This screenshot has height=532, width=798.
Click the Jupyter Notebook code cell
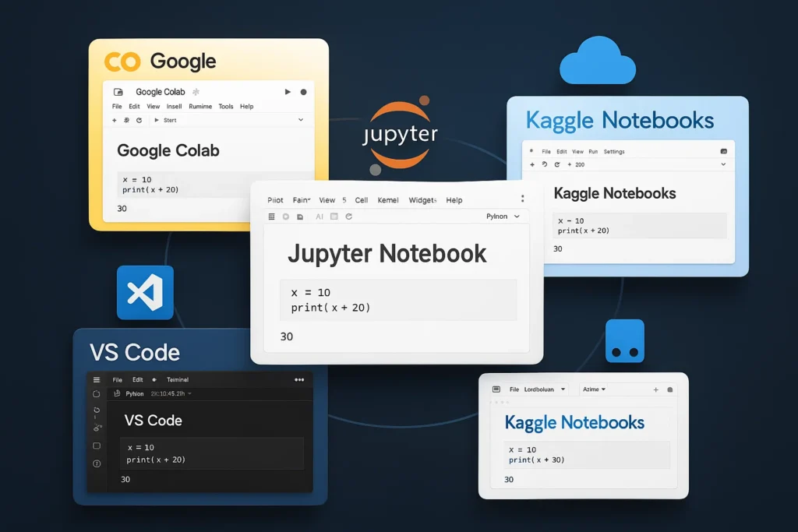point(398,300)
